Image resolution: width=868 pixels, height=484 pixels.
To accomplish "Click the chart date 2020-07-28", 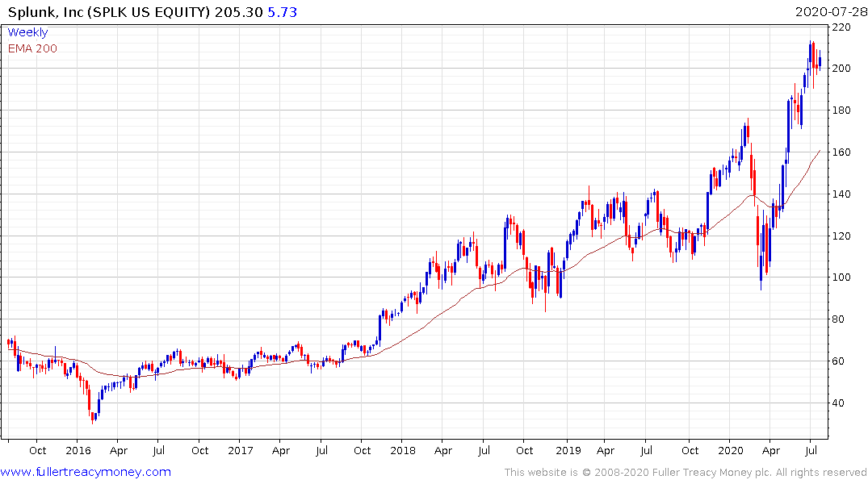I will point(831,12).
